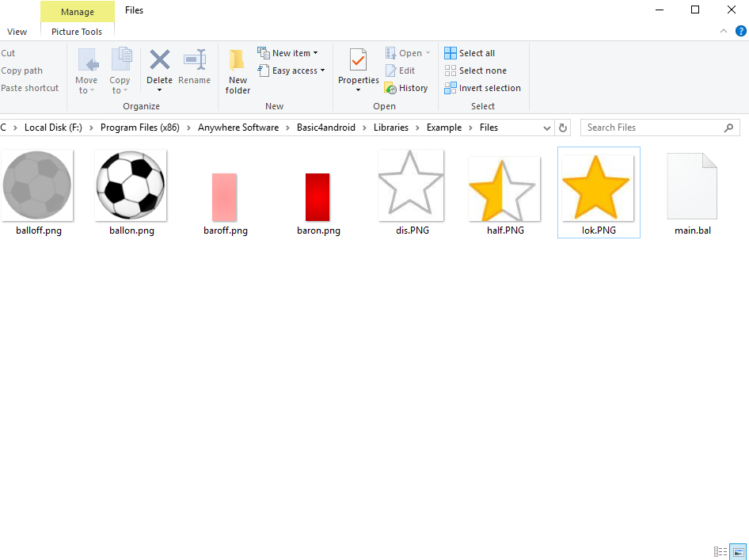Click Select none in the ribbon

475,70
